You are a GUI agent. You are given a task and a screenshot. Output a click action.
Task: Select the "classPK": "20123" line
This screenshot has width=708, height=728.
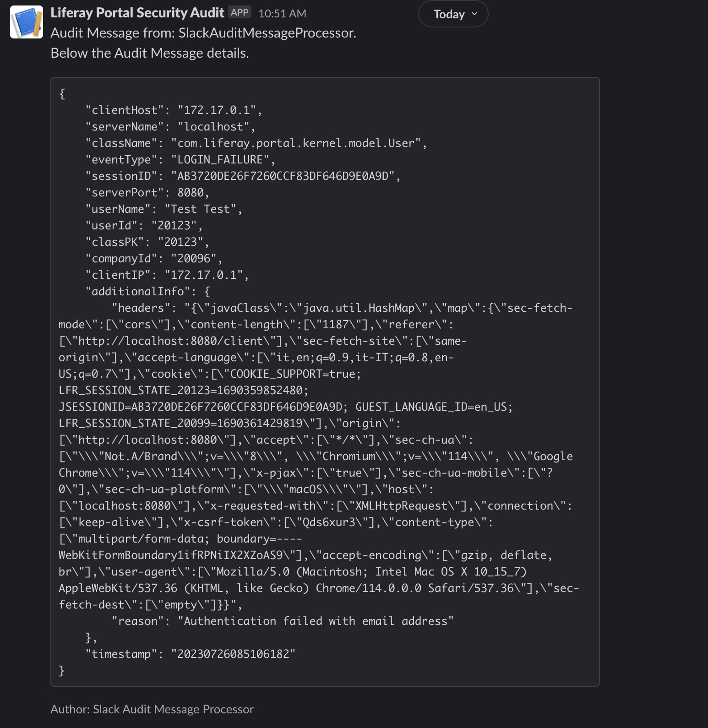147,242
